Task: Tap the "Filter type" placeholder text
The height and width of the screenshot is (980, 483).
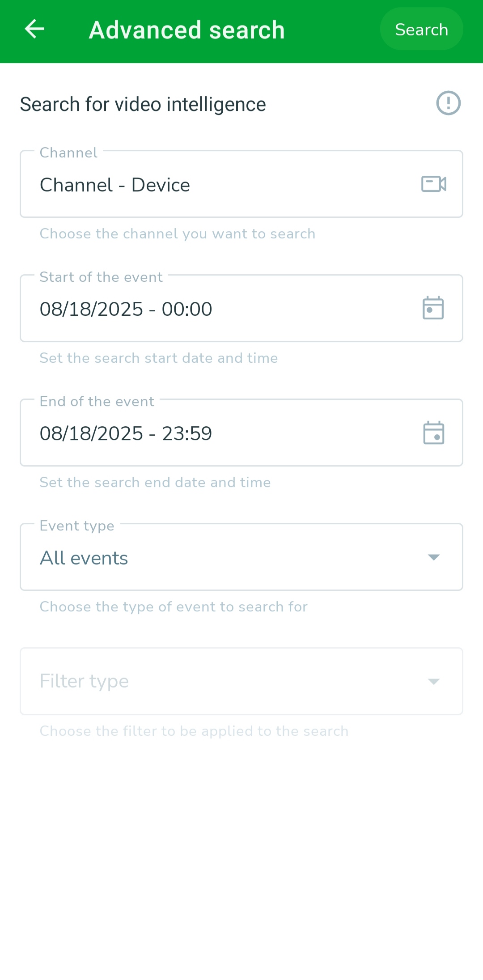Action: 84,681
